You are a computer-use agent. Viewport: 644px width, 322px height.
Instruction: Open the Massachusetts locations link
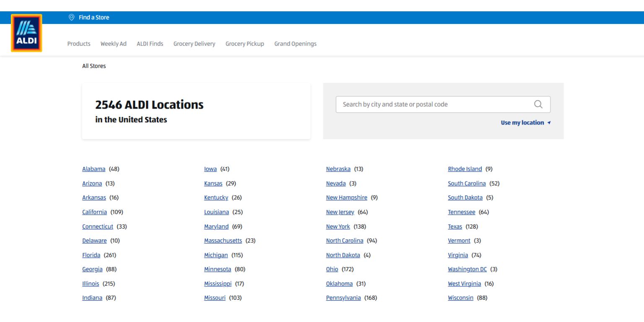pyautogui.click(x=223, y=241)
